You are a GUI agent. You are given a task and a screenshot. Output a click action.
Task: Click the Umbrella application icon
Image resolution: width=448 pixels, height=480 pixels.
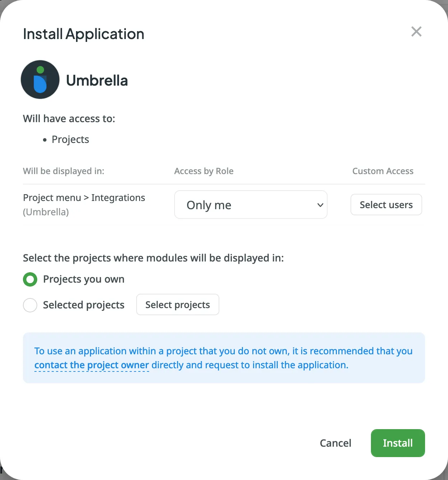(40, 79)
